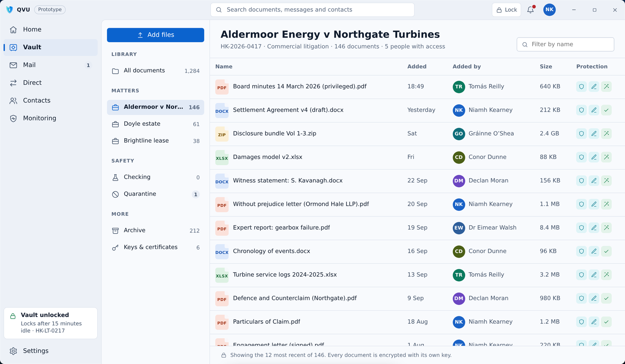Click the DOCX icon beside Witness statement
Viewport: 625px width, 364px height.
coord(222,181)
